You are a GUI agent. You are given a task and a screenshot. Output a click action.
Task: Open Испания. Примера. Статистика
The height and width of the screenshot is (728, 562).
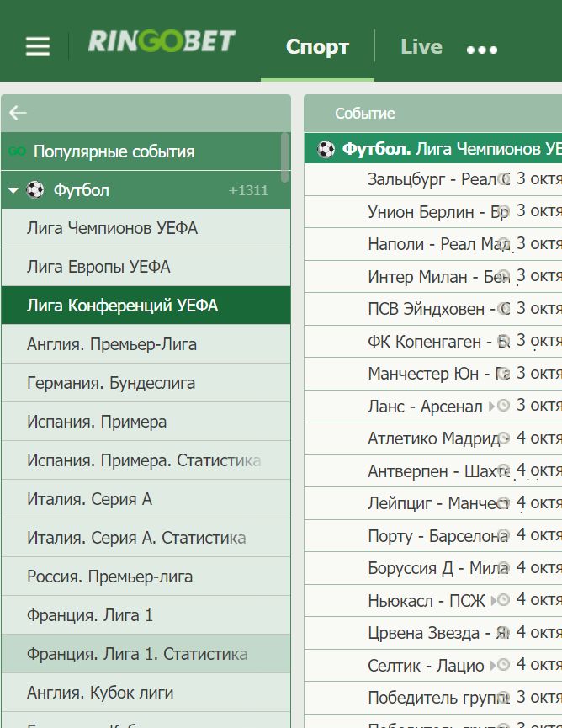[146, 460]
